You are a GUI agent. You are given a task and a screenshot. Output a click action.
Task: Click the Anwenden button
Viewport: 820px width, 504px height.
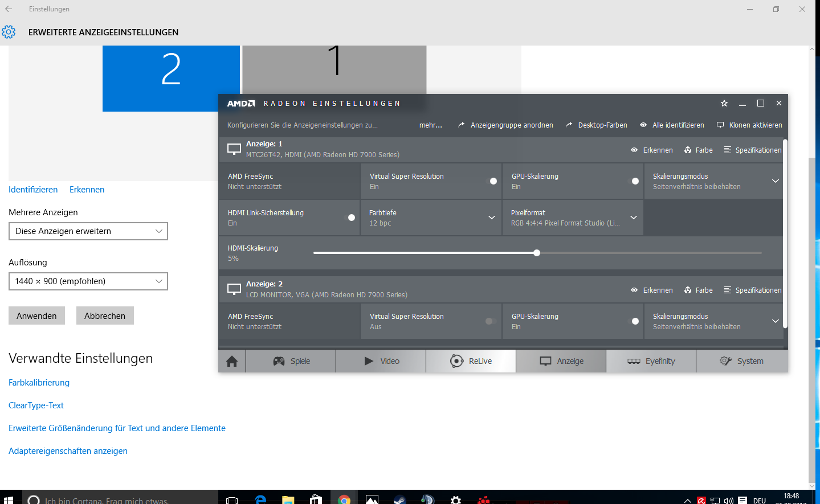tap(36, 315)
